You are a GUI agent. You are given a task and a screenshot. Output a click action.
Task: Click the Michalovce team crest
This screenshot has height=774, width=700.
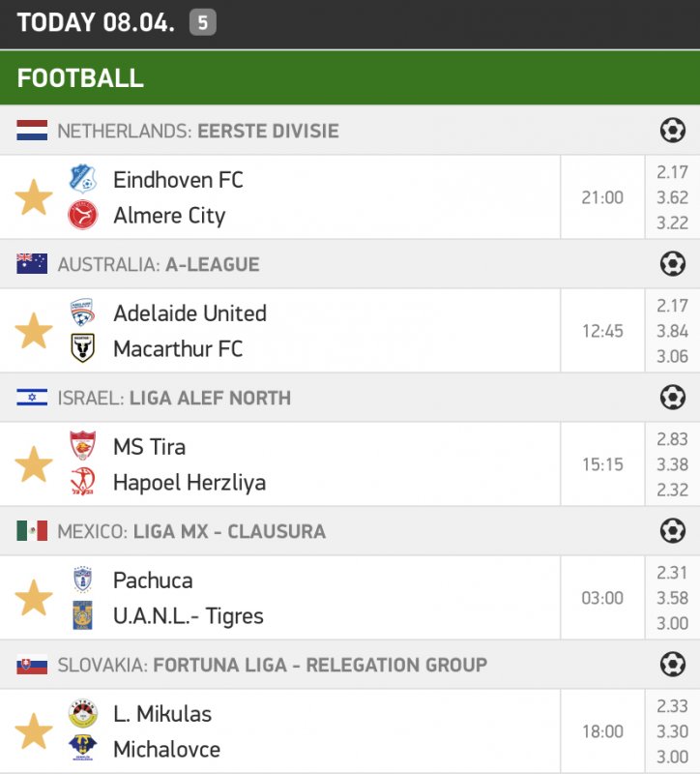(83, 749)
